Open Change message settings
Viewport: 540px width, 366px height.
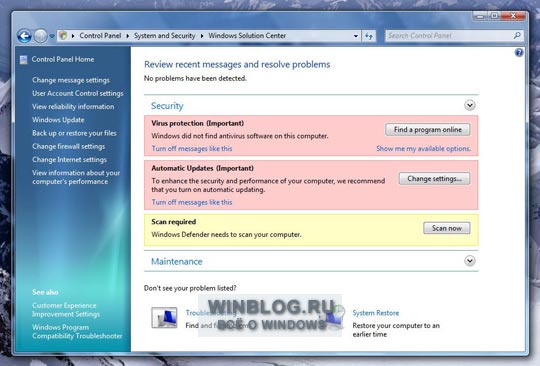[x=71, y=80]
